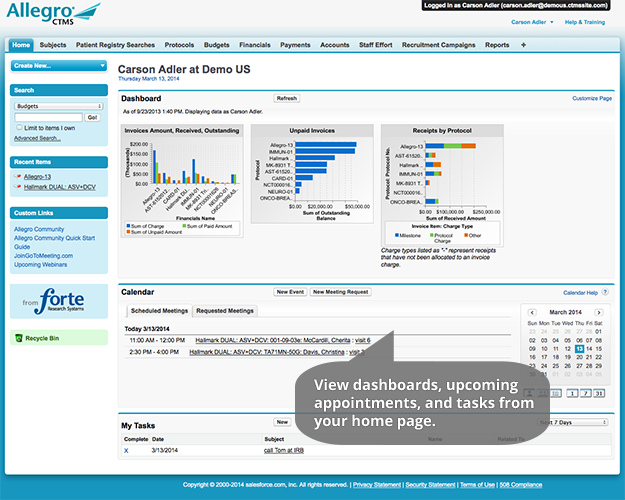Click orange Other legend swatch
Screen dimensions: 625x500
pyautogui.click(x=466, y=235)
